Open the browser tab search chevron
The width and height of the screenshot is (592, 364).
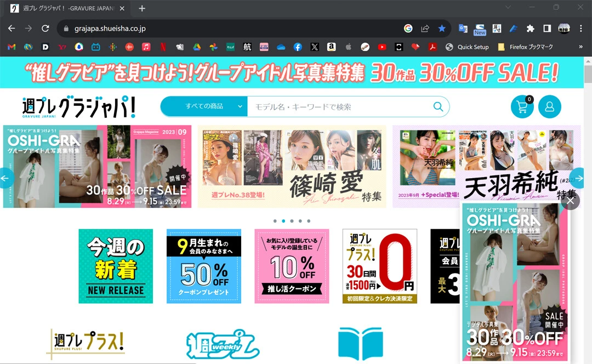click(507, 8)
